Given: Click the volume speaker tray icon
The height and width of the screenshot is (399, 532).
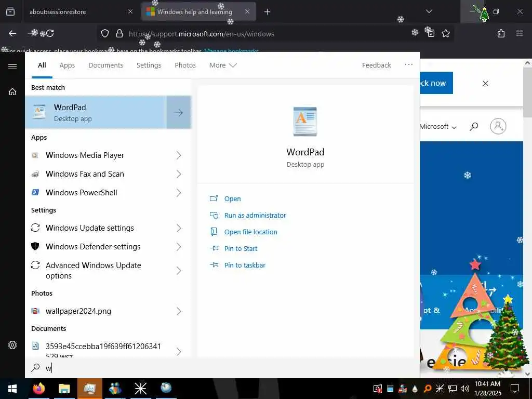Looking at the screenshot, I should [464, 389].
